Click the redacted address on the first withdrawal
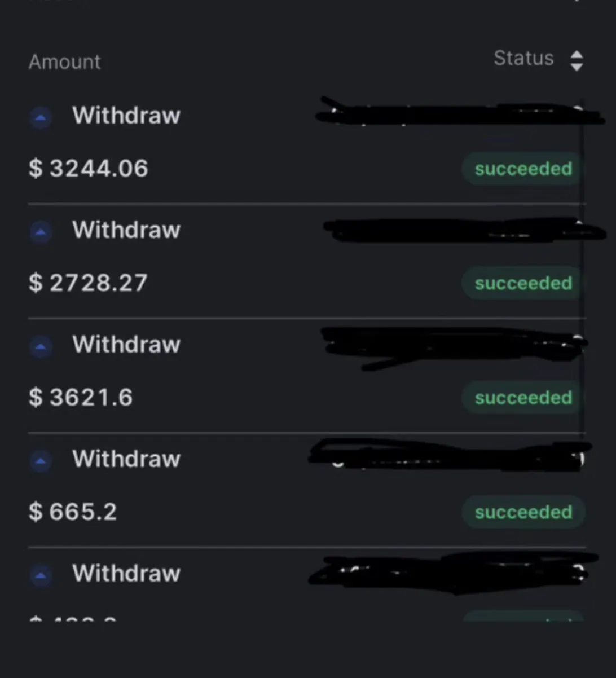 click(460, 112)
